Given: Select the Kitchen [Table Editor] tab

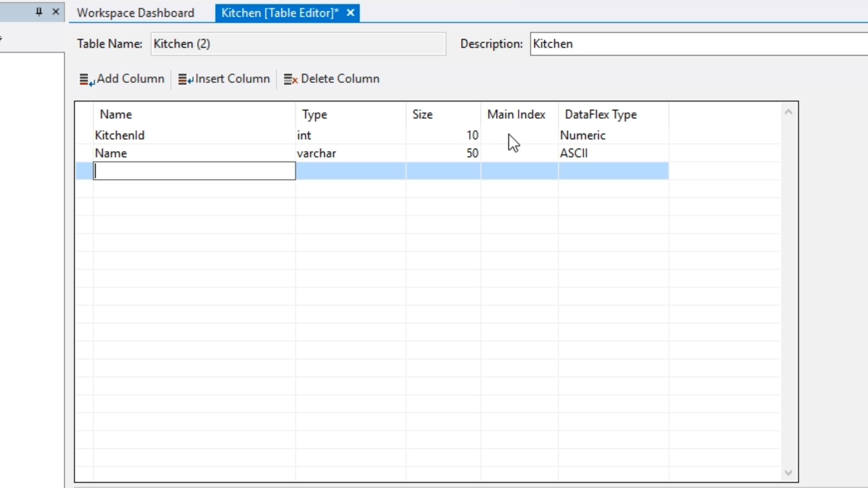Looking at the screenshot, I should click(279, 13).
